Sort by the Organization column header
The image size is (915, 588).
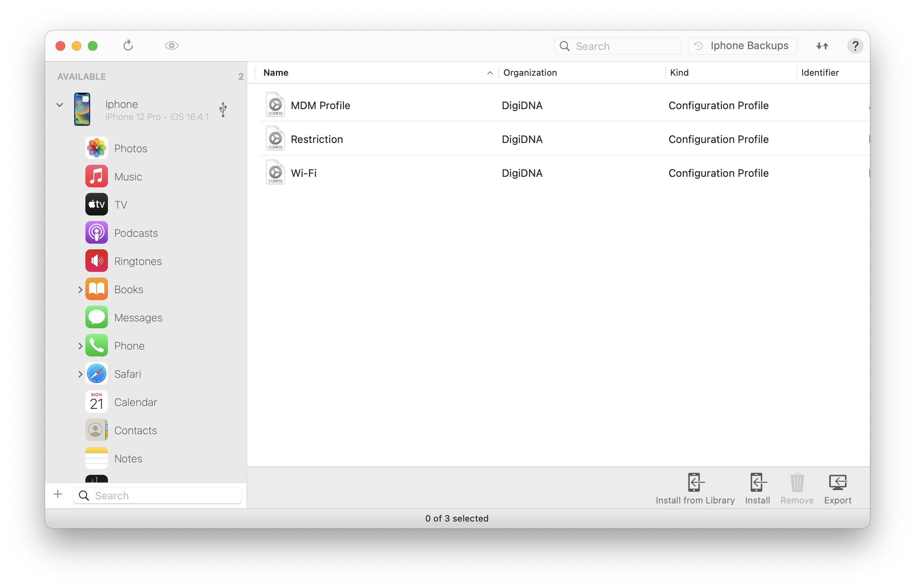(x=582, y=73)
